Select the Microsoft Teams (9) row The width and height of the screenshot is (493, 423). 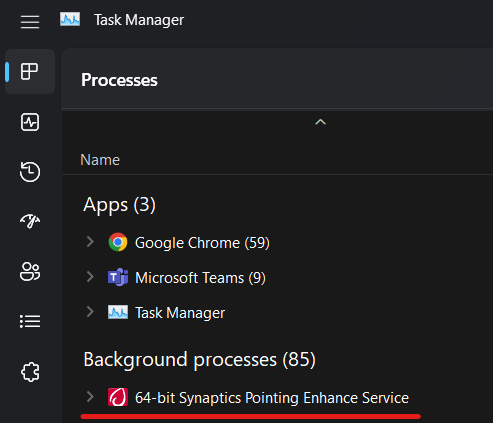(277, 277)
